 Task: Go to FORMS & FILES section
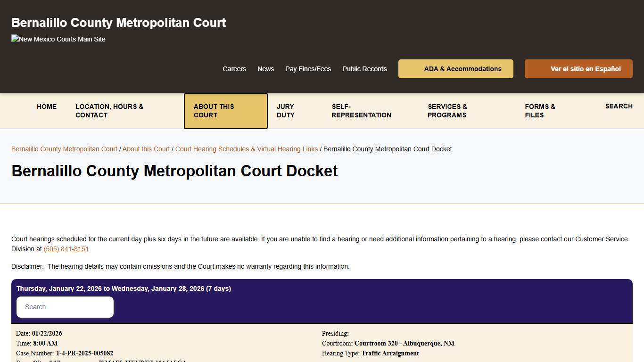pos(539,111)
